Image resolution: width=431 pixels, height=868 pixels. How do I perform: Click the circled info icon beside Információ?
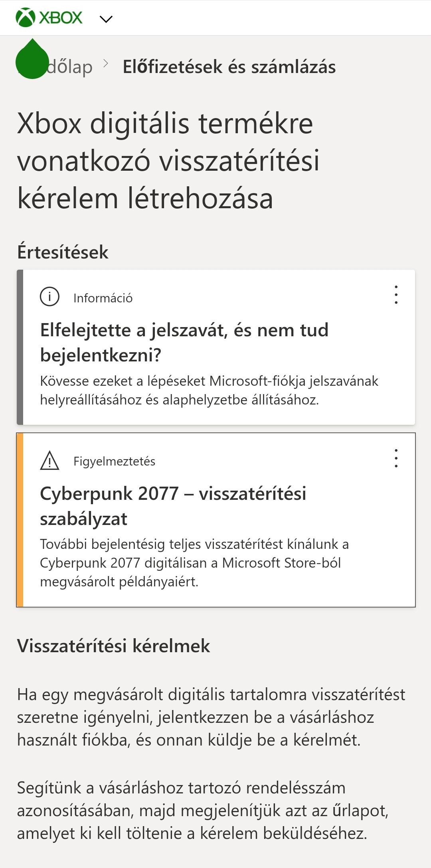49,297
